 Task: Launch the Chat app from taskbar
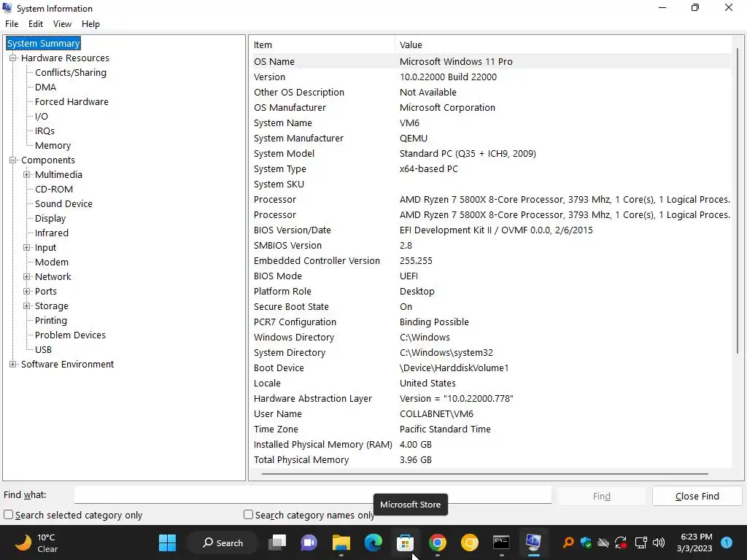(x=309, y=542)
